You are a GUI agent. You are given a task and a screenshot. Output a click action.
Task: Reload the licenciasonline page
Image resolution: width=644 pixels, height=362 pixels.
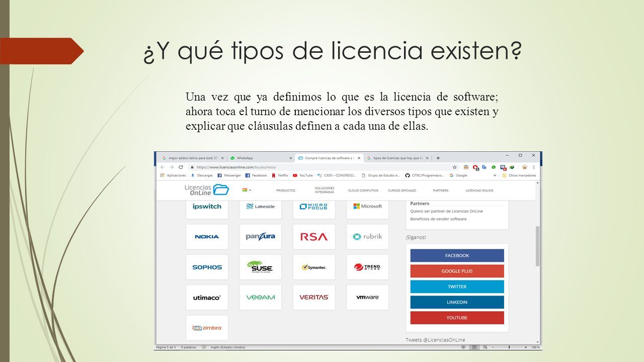(181, 167)
